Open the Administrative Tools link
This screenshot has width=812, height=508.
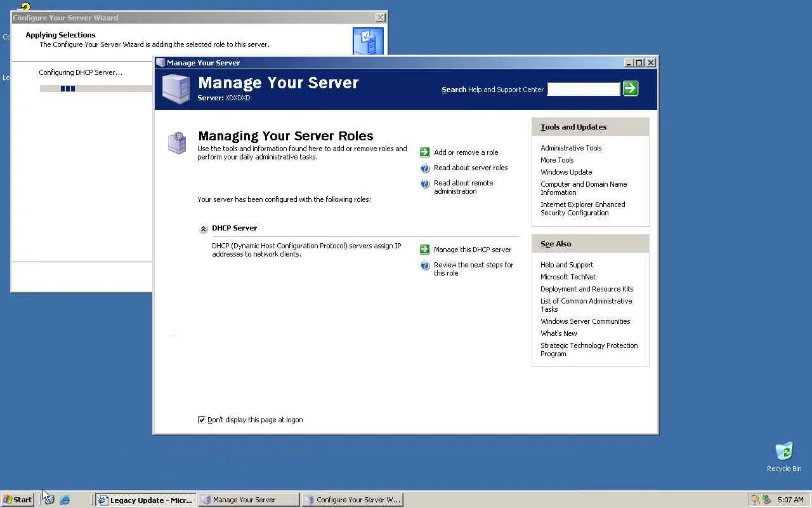[571, 148]
